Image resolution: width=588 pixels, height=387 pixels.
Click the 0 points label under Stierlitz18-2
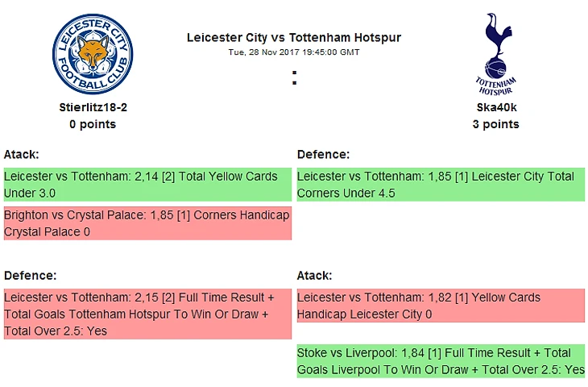point(93,124)
